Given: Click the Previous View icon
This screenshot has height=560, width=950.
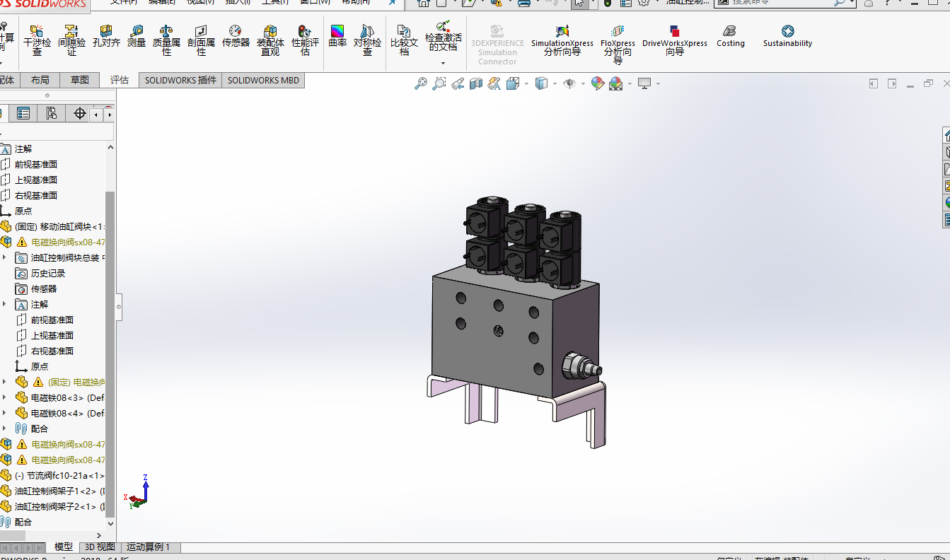Looking at the screenshot, I should pos(458,83).
